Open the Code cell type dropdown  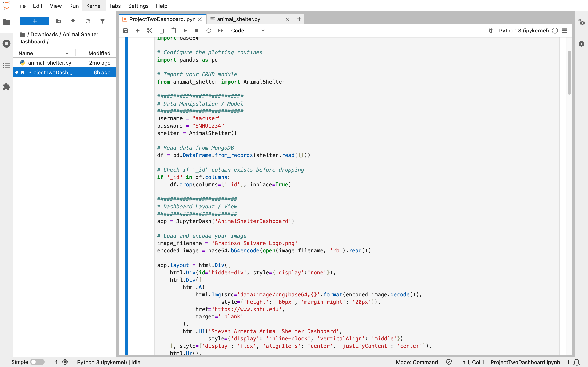pos(247,31)
